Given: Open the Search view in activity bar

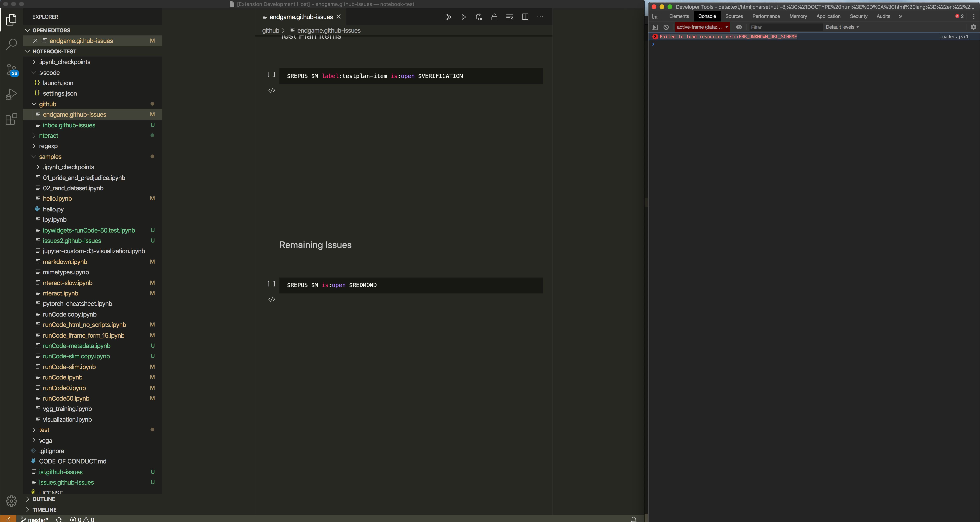Looking at the screenshot, I should pos(11,44).
